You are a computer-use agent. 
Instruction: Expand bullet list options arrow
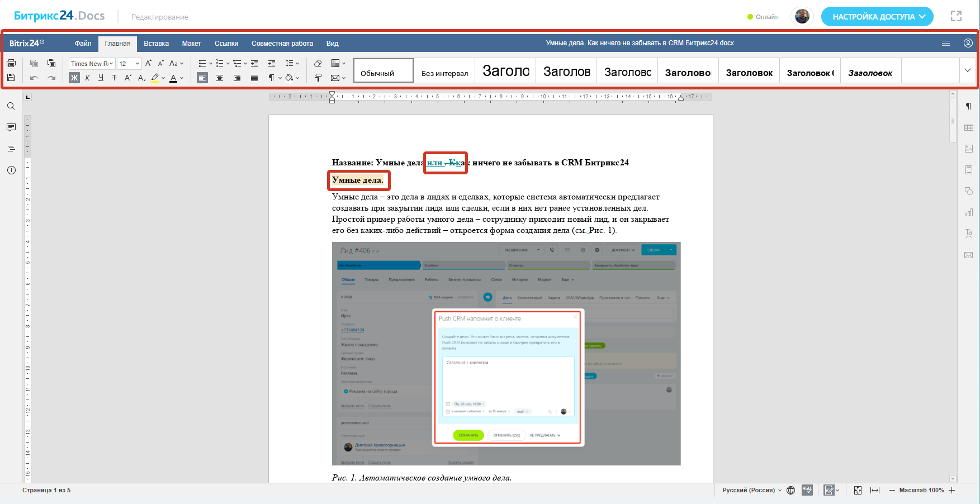(211, 63)
